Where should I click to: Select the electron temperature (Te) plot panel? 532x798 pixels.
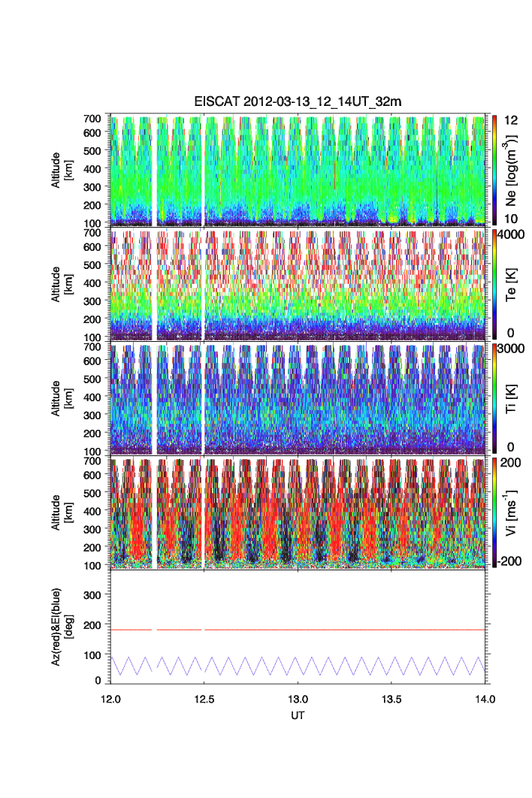299,284
